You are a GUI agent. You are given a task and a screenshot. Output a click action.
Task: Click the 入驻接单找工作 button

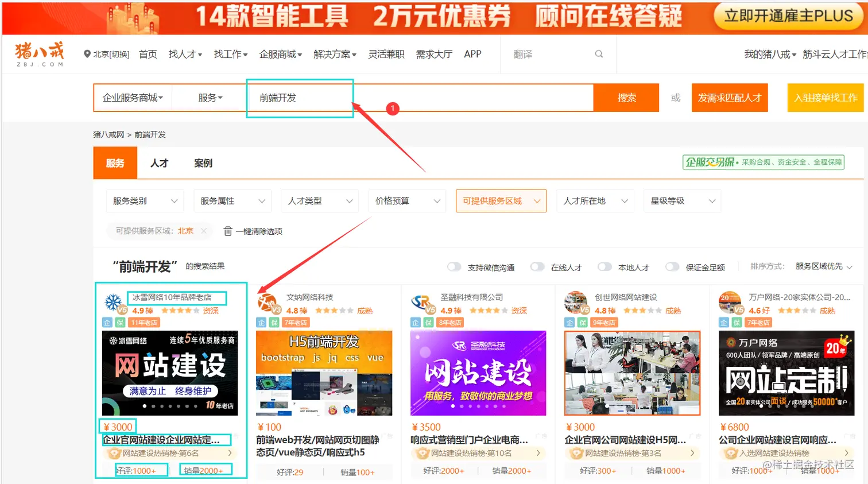click(826, 98)
